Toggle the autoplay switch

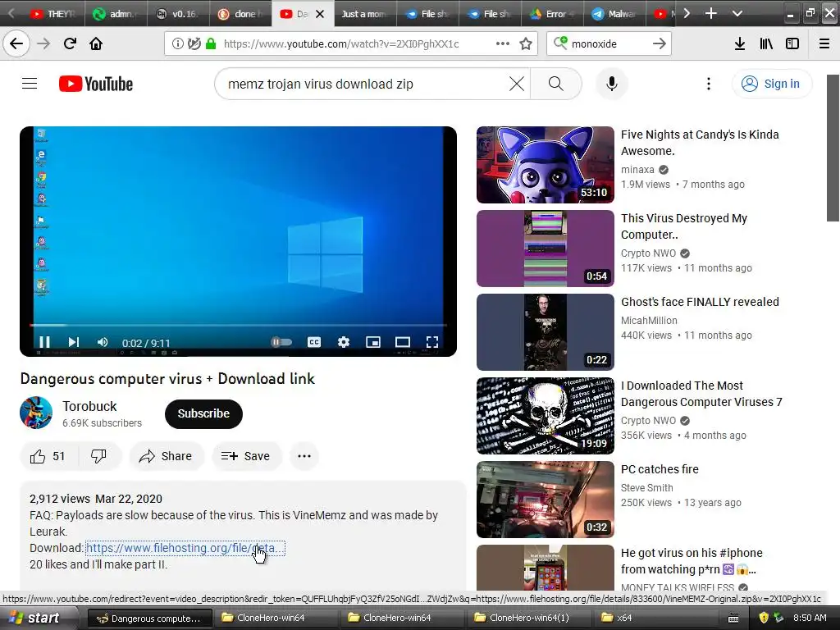pos(281,342)
